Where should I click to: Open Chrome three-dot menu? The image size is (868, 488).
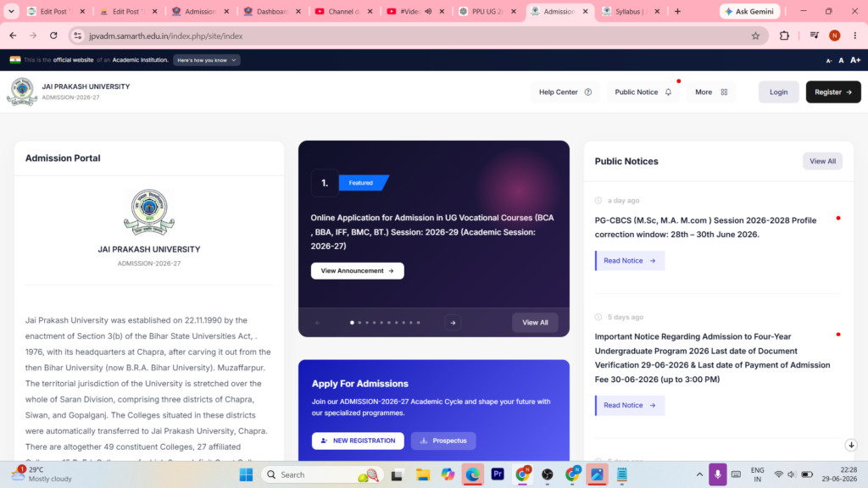click(x=855, y=36)
